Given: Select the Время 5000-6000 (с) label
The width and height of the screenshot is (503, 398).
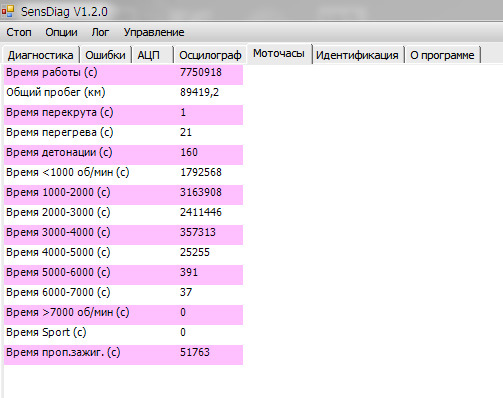Looking at the screenshot, I should click(x=58, y=273).
